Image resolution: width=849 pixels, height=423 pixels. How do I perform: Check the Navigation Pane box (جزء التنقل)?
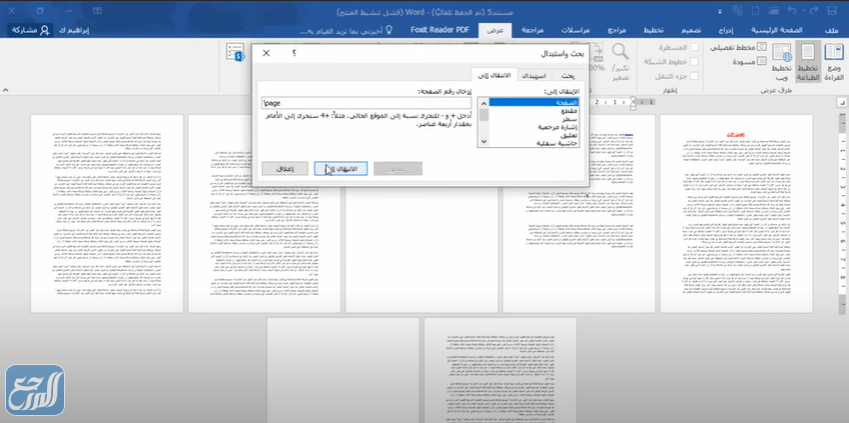click(695, 76)
